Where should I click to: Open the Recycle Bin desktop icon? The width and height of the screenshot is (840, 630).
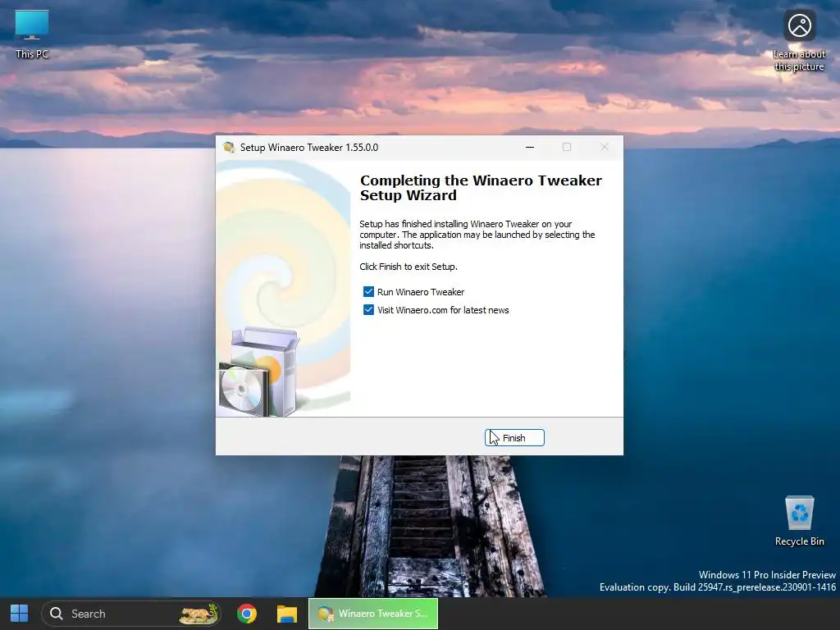click(799, 520)
